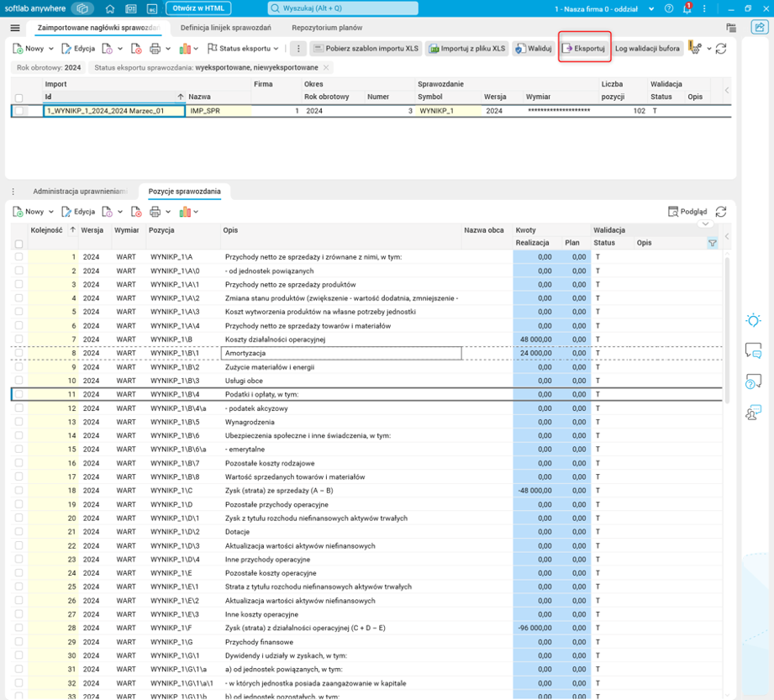Image resolution: width=774 pixels, height=700 pixels.
Task: Open the Administracja uprawnieniami tab
Action: (x=79, y=192)
